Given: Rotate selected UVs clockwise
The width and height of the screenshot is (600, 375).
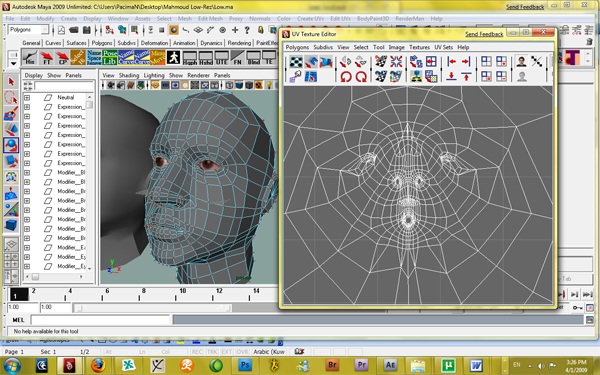Looking at the screenshot, I should (361, 77).
